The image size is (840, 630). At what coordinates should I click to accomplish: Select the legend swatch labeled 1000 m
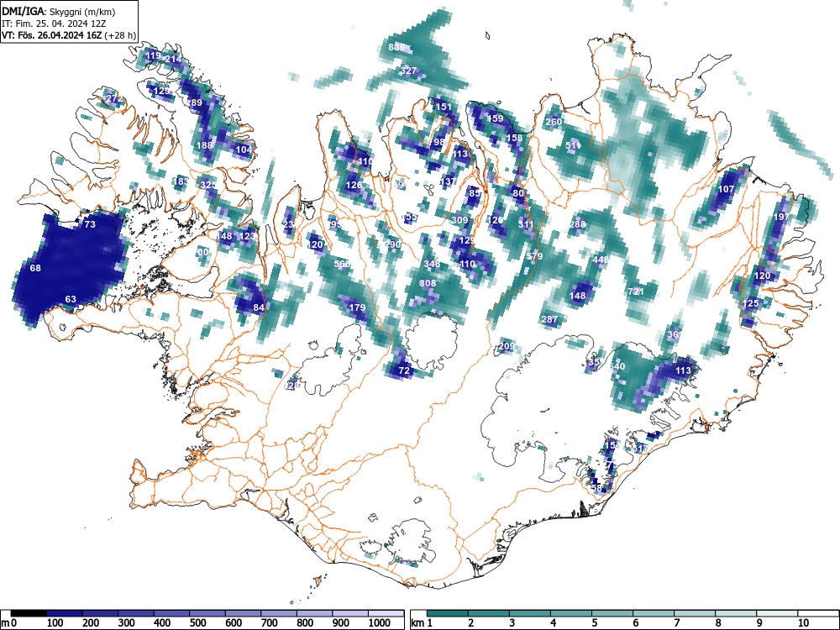coord(386,613)
